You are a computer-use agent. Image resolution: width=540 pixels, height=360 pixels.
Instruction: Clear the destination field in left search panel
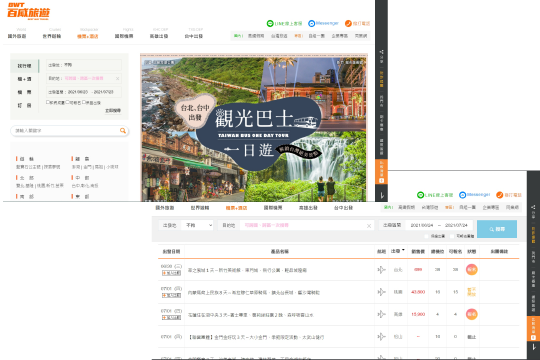click(x=117, y=79)
